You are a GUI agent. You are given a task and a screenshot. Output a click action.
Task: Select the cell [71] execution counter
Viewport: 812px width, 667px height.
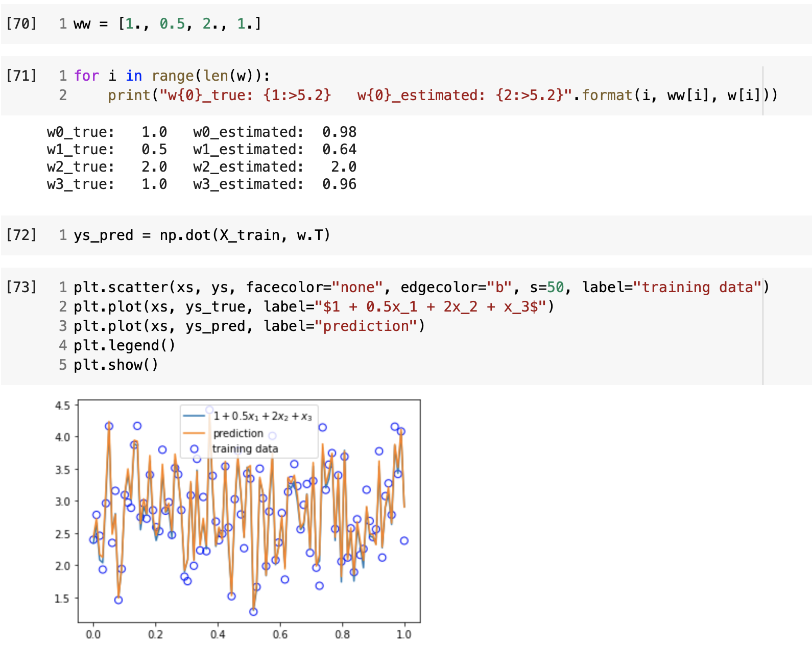(21, 76)
